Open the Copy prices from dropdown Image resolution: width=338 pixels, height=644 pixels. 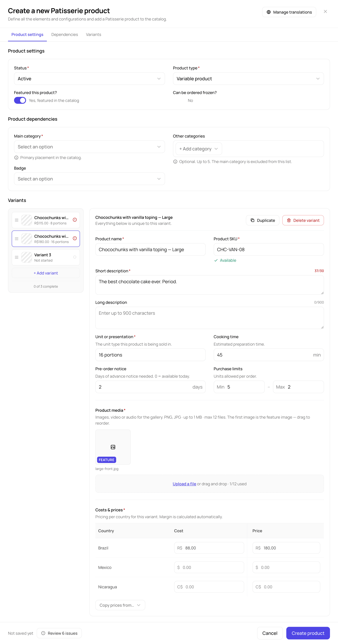click(120, 605)
